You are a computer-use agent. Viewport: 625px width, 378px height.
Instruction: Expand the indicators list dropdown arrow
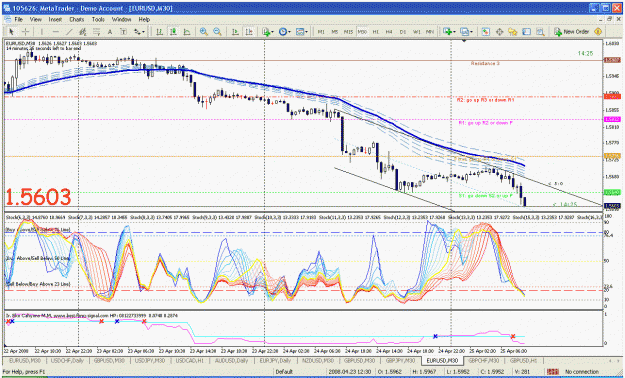[x=272, y=32]
